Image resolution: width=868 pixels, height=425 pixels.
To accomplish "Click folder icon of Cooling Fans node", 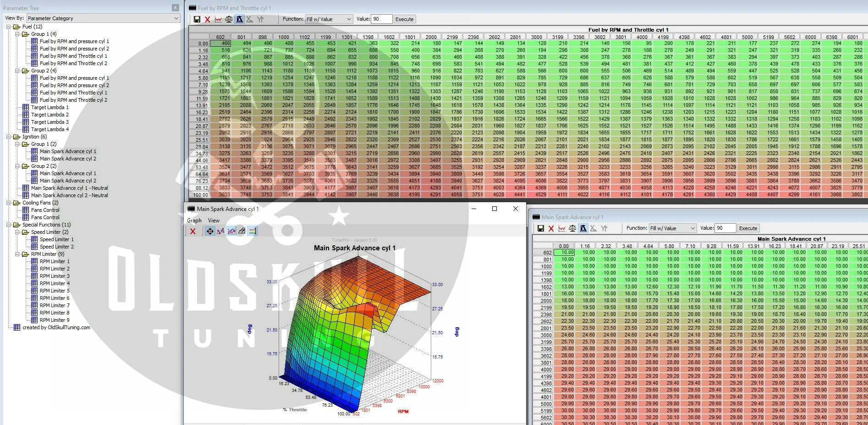I will 17,203.
